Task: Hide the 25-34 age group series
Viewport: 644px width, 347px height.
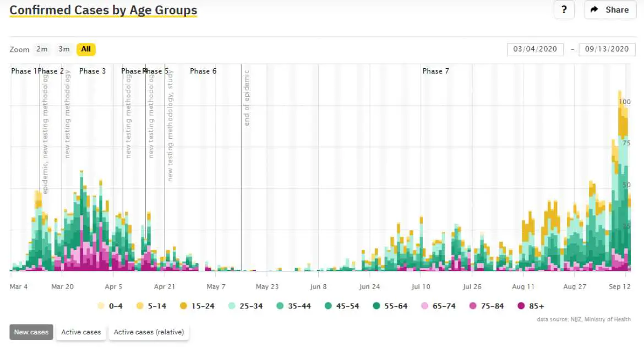Action: (x=246, y=306)
